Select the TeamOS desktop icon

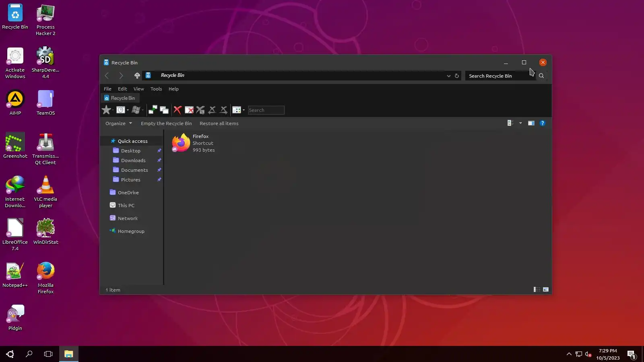click(45, 103)
